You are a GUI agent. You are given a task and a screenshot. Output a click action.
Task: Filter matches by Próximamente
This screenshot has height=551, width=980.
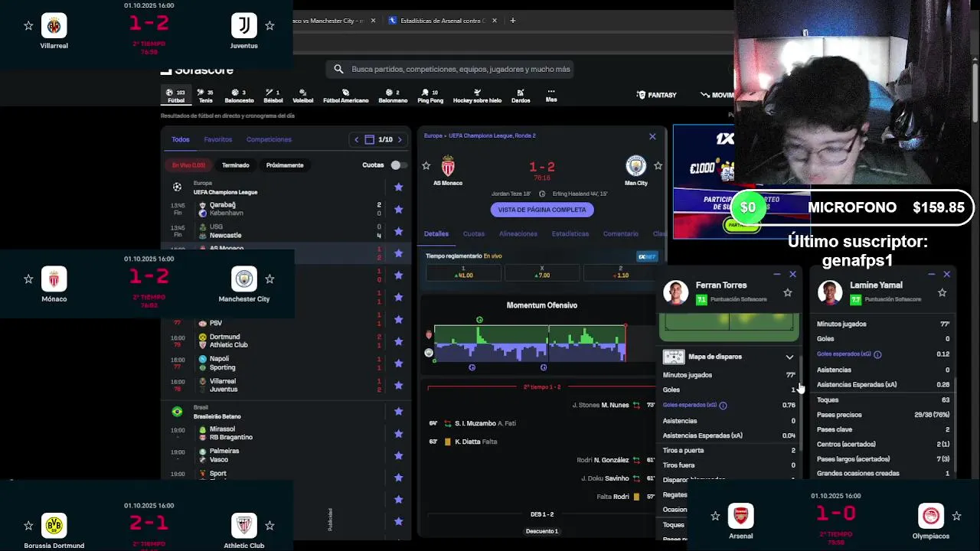click(285, 165)
